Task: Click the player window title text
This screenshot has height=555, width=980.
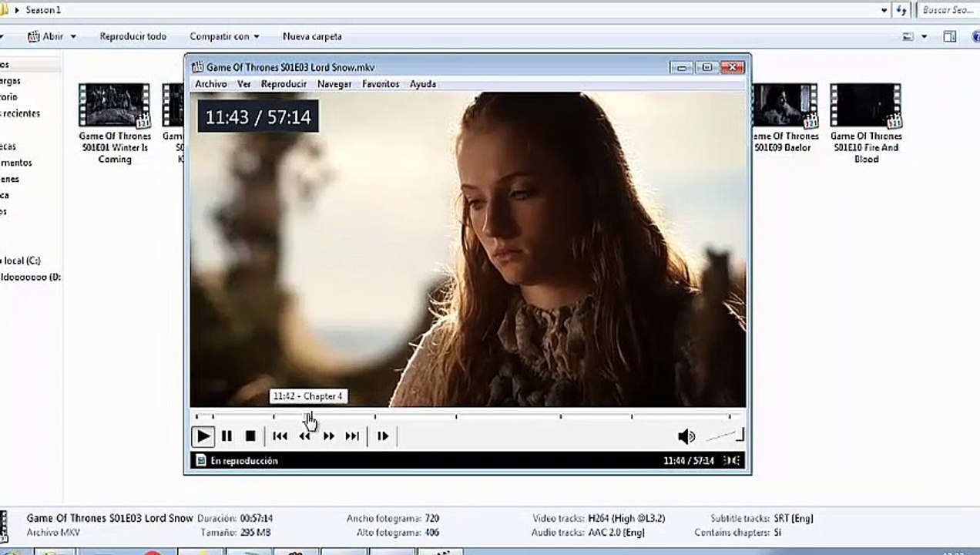Action: coord(290,68)
